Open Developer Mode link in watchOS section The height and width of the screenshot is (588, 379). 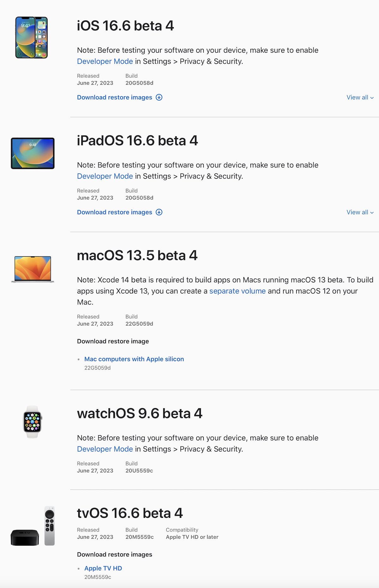[105, 449]
